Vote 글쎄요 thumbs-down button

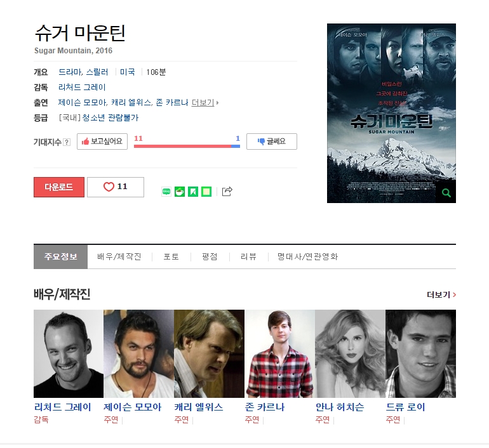coord(272,142)
